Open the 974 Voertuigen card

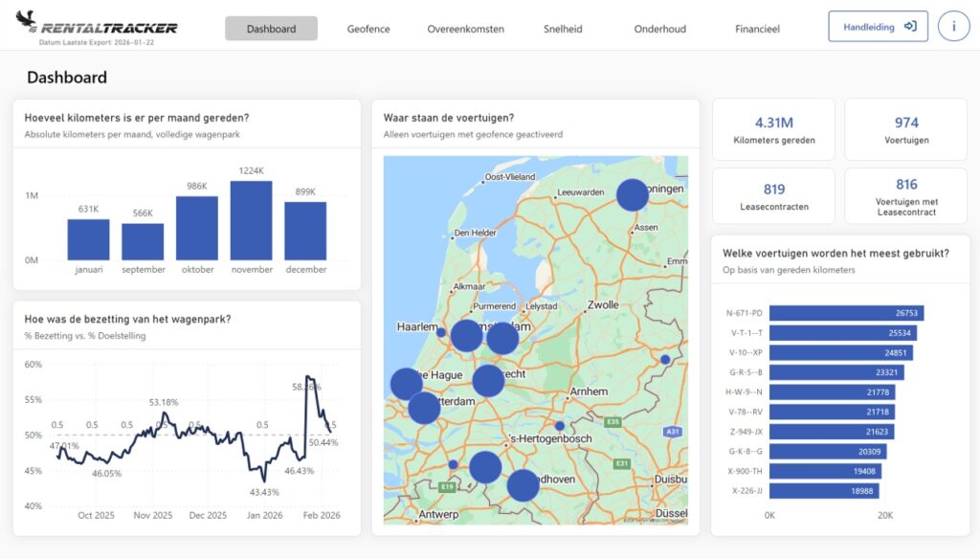906,129
